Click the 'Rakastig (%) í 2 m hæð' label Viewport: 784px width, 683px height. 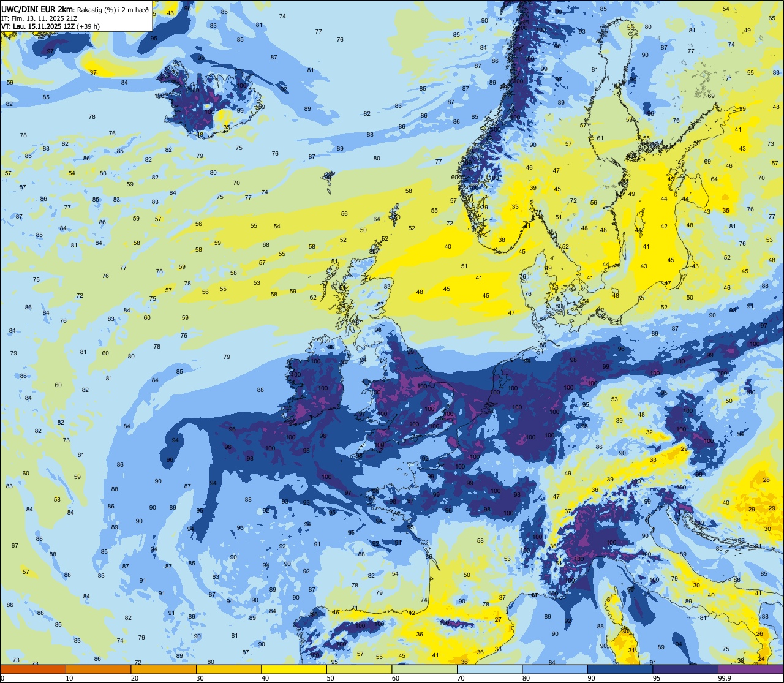pos(112,10)
